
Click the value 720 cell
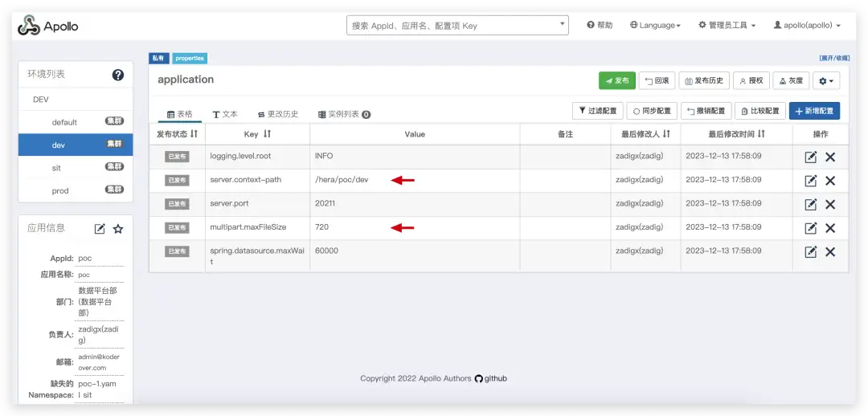click(x=415, y=227)
